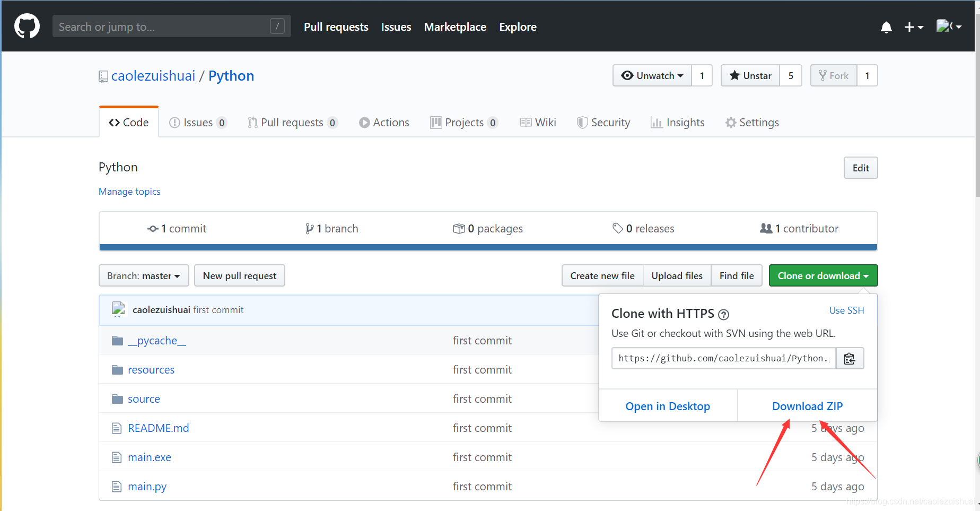Click the commit author avatar
980x511 pixels.
coord(118,309)
